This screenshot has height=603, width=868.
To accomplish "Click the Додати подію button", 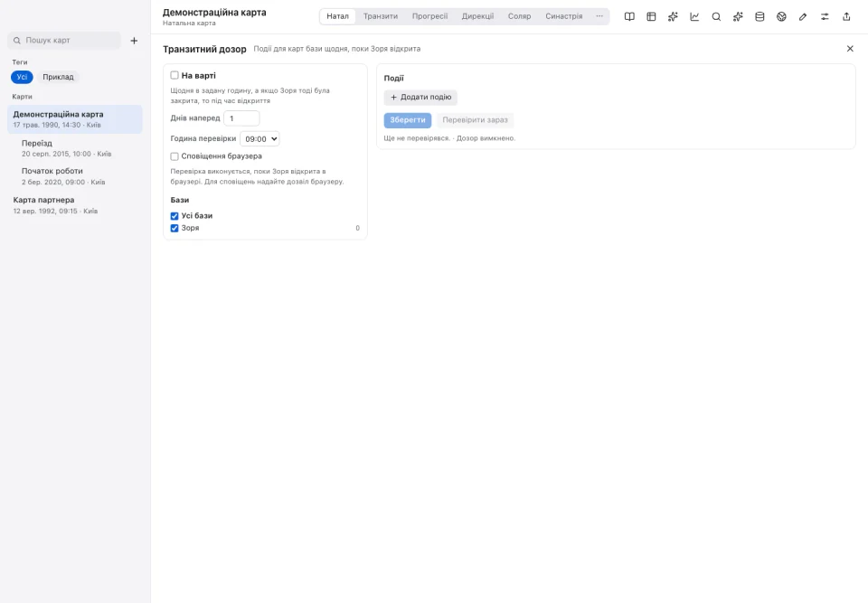I will click(420, 97).
